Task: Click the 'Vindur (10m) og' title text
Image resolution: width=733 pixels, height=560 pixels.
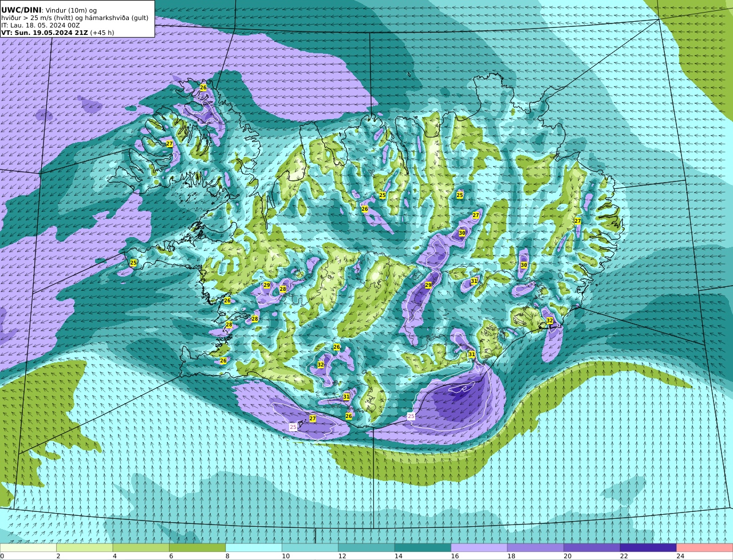Action: [71, 10]
